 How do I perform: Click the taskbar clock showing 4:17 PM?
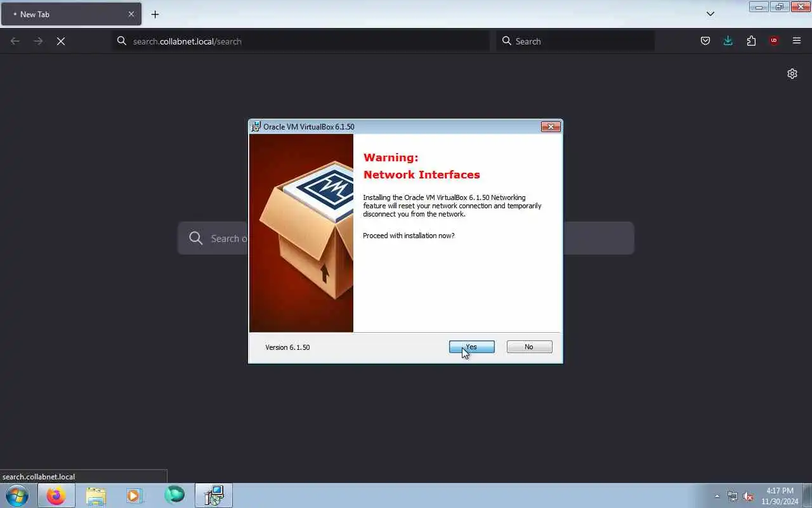click(780, 496)
